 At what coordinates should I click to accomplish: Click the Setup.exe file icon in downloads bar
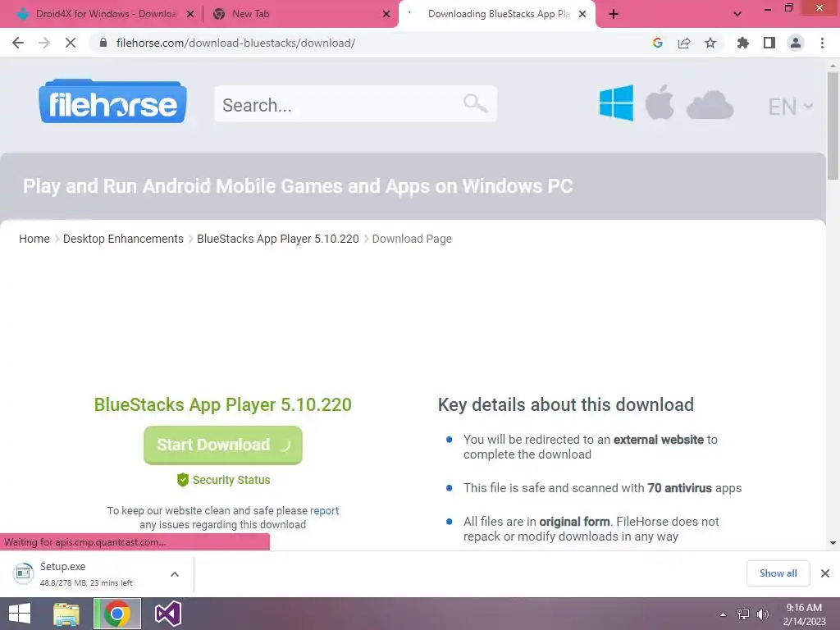point(23,573)
